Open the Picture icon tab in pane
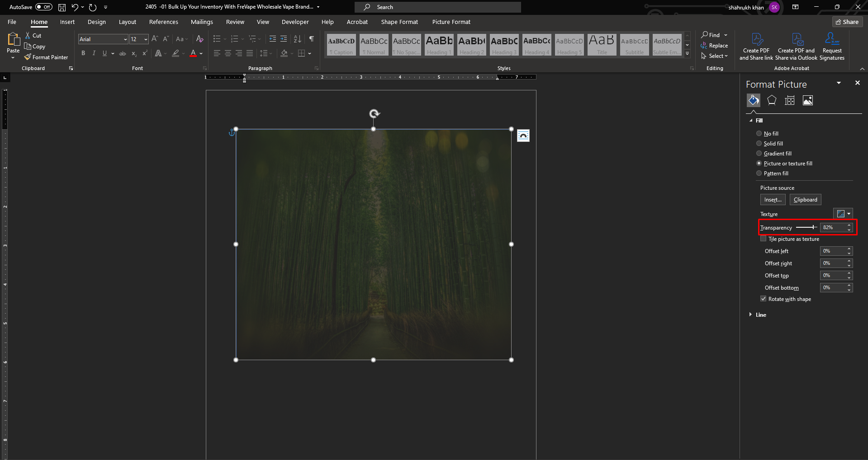This screenshot has width=868, height=460. click(x=808, y=100)
